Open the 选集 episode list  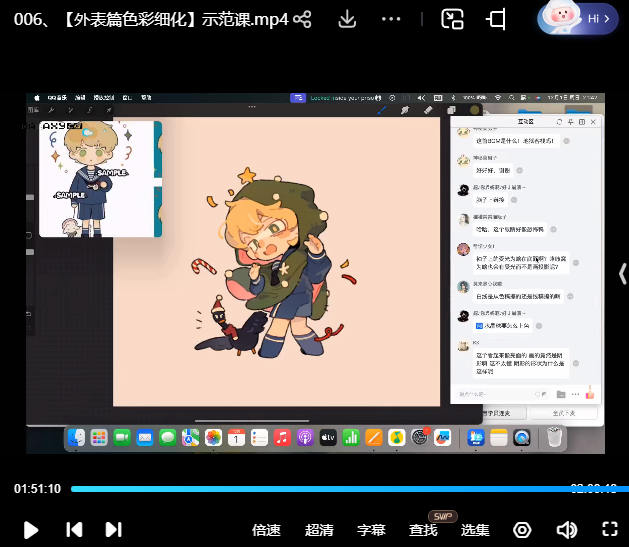coord(475,530)
